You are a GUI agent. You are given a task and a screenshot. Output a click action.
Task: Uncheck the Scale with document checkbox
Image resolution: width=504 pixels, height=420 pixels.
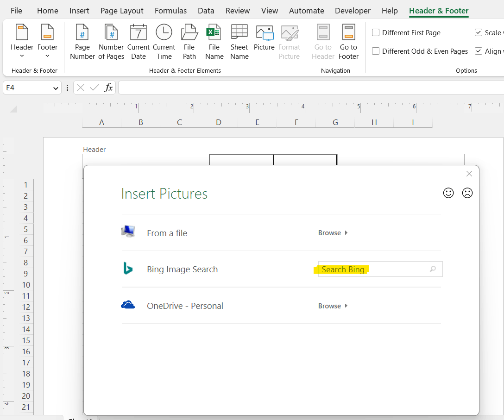tap(479, 33)
